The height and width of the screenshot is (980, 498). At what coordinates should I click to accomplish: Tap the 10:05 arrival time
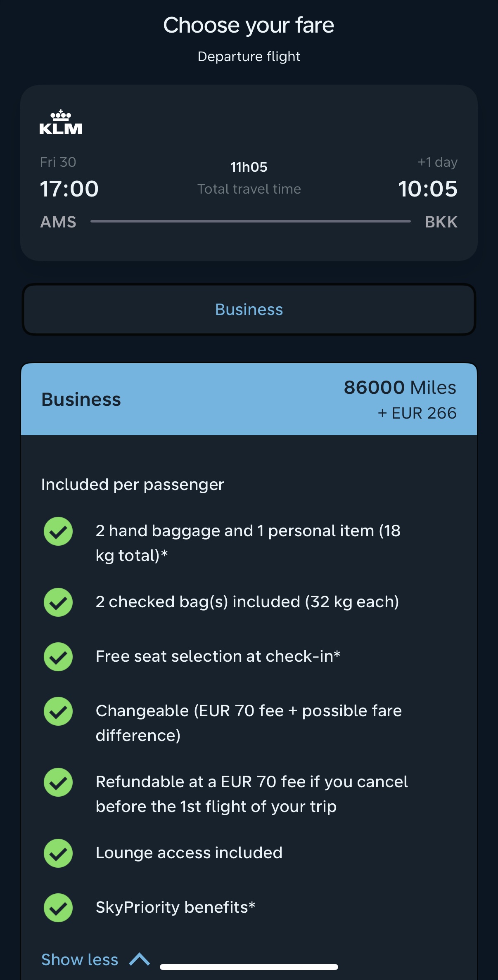coord(427,189)
